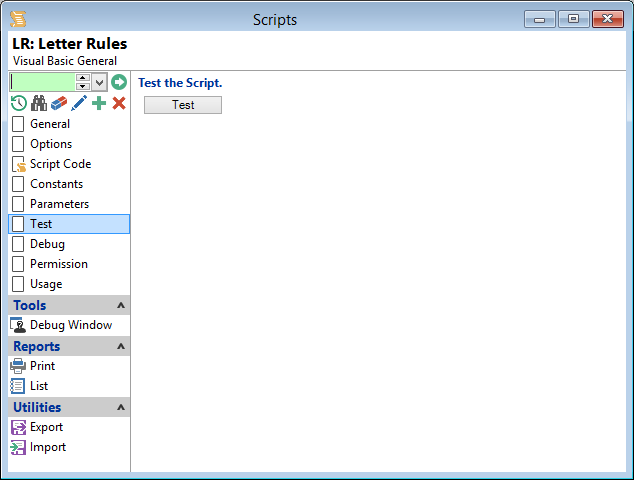Click the green go arrow icon
The width and height of the screenshot is (634, 480).
[x=119, y=82]
